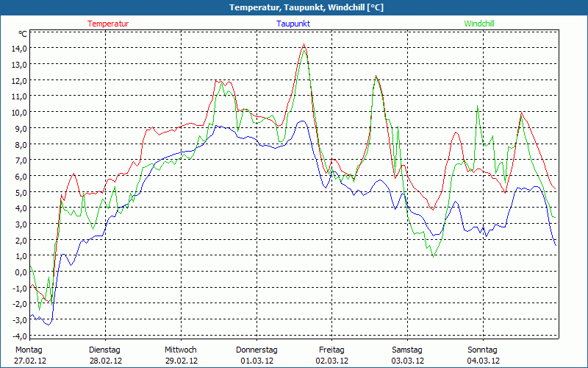The image size is (588, 368).
Task: Click the °C unit label on the axis
Action: pyautogui.click(x=23, y=34)
